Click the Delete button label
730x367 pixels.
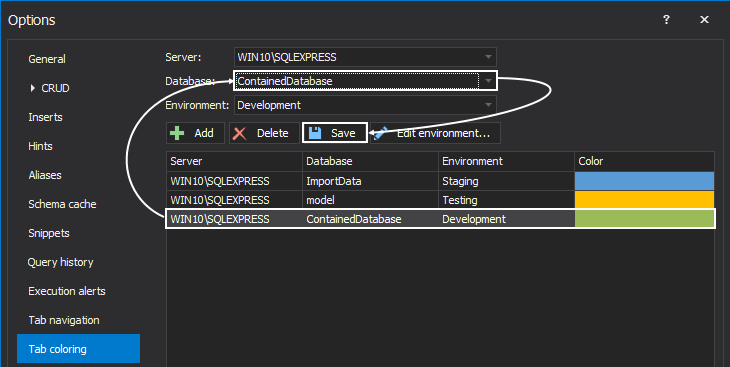pyautogui.click(x=273, y=133)
